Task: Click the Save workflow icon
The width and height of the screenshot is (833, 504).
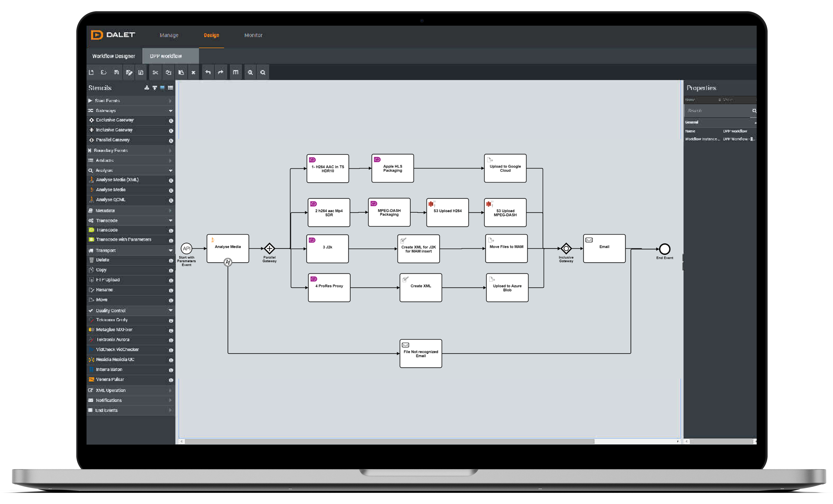Action: pyautogui.click(x=116, y=72)
